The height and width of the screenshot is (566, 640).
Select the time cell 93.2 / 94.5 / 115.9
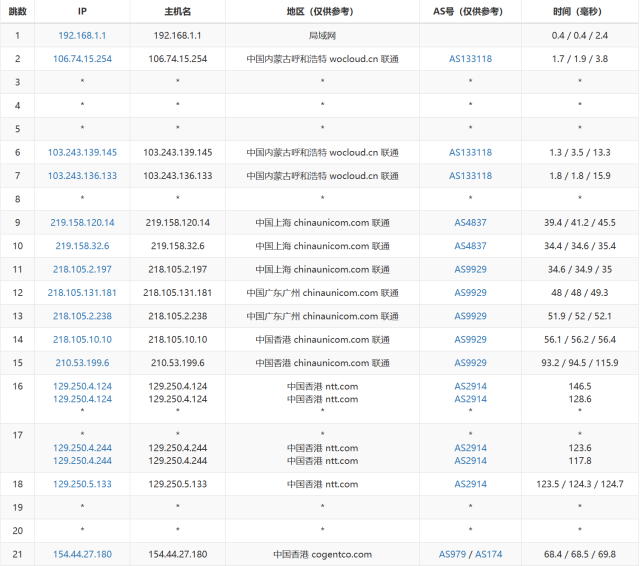(x=580, y=363)
